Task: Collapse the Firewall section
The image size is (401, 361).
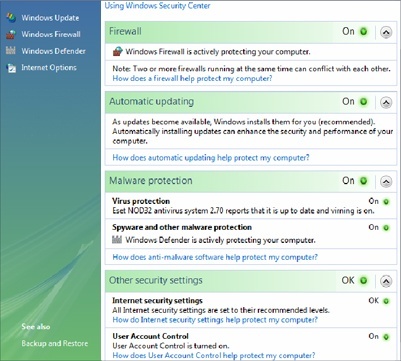Action: point(386,32)
